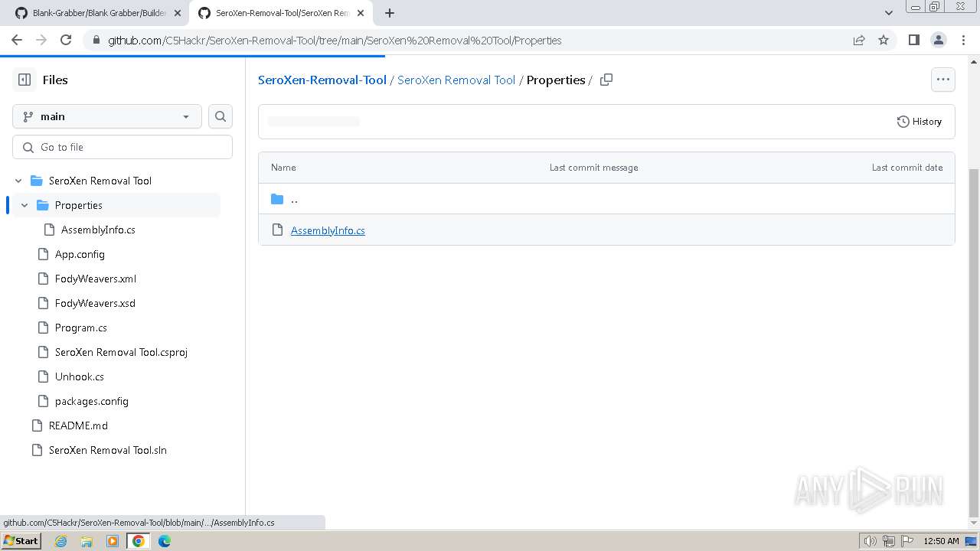Open the Chrome three-dot menu
Viewport: 980px width, 551px height.
pyautogui.click(x=962, y=40)
